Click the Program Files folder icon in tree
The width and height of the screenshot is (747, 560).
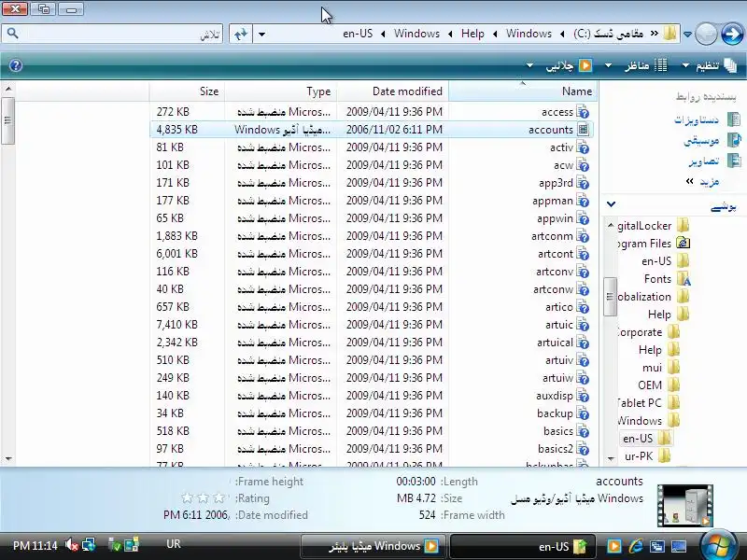click(684, 244)
